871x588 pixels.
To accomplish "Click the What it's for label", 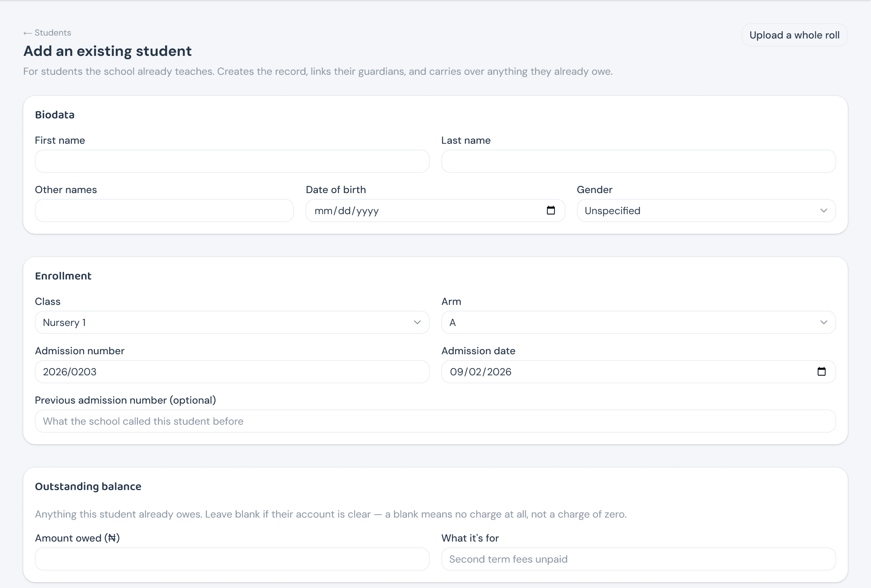I will point(470,538).
